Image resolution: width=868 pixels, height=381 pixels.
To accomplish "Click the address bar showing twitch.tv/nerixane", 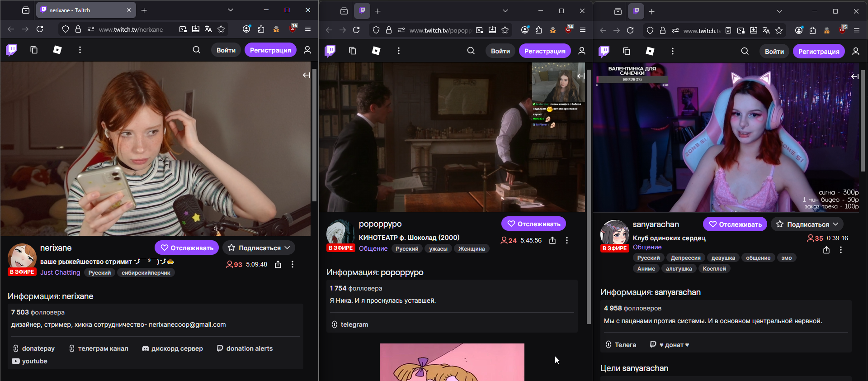I will point(131,29).
